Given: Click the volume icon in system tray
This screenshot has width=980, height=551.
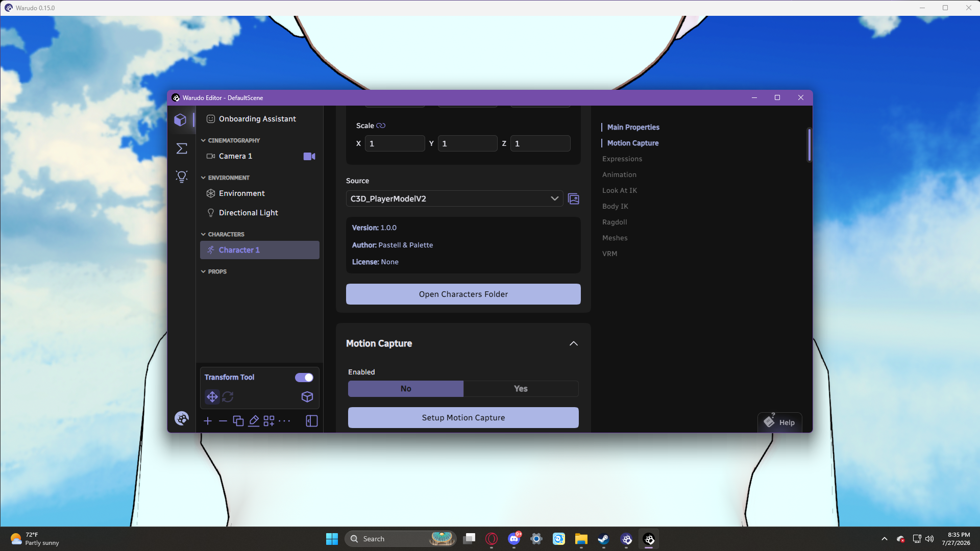Looking at the screenshot, I should click(x=929, y=539).
